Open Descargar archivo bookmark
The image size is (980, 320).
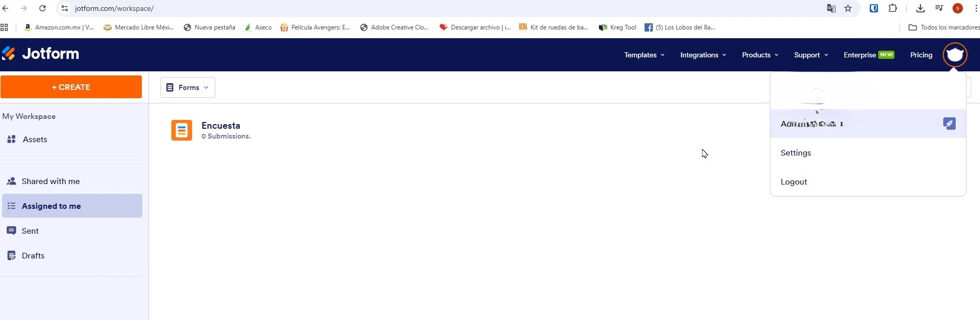click(x=475, y=27)
